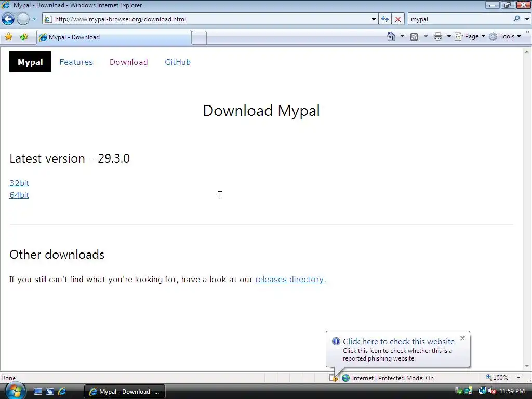Viewport: 532px width, 399px height.
Task: Click the red Stop loading icon
Action: pyautogui.click(x=398, y=19)
